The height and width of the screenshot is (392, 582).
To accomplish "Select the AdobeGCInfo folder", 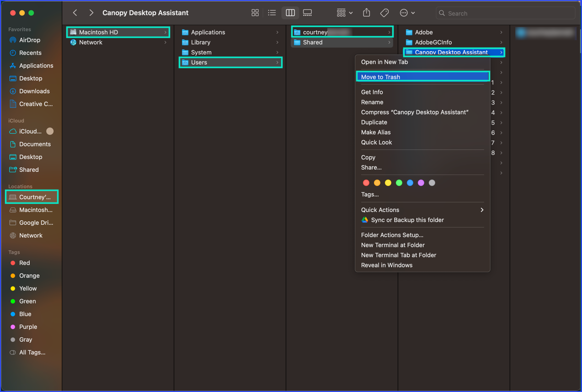I will click(x=454, y=42).
